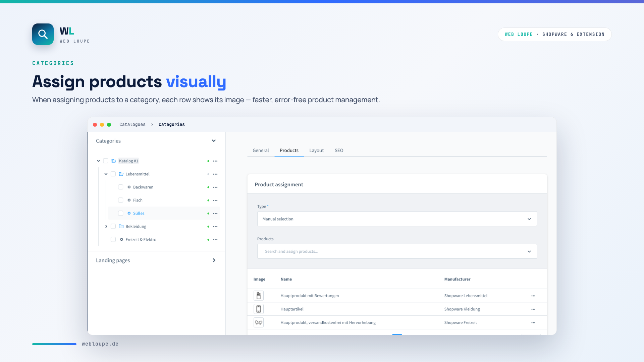Collapse the Categories panel chevron

(x=214, y=141)
